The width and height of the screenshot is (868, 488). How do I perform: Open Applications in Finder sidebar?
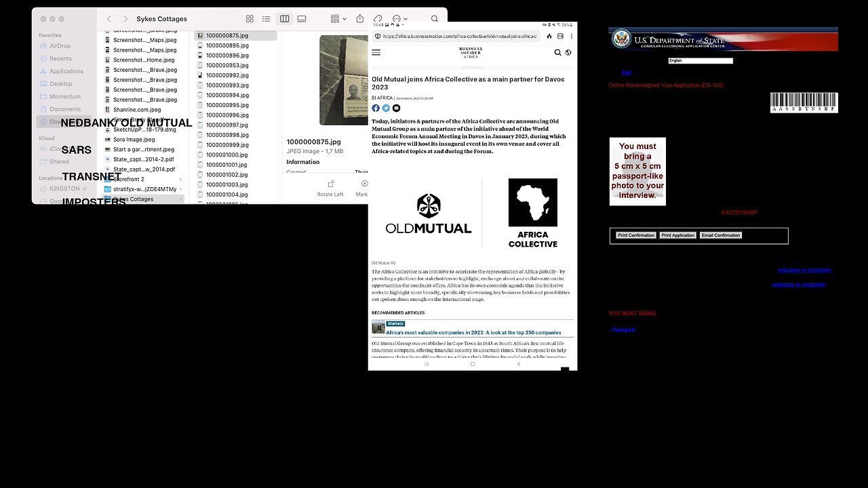click(66, 71)
